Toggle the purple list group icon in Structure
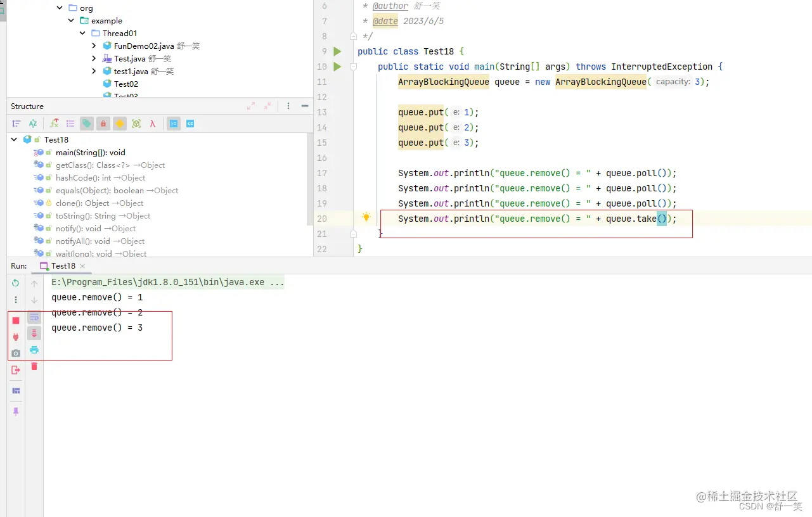 point(70,124)
